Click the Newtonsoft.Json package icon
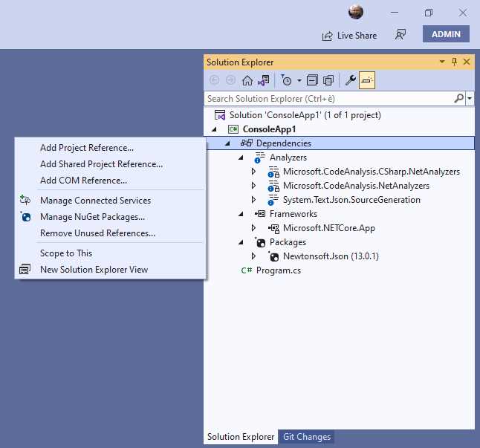The image size is (480, 448). [273, 256]
